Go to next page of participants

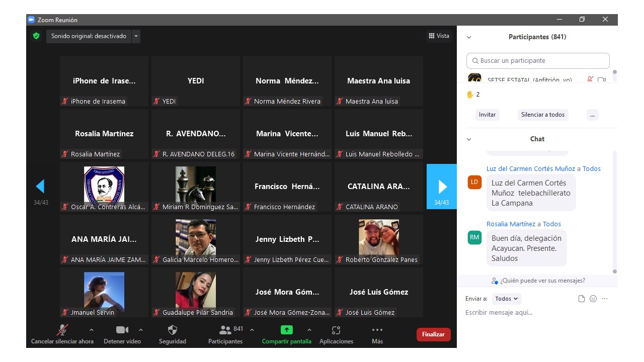(442, 187)
